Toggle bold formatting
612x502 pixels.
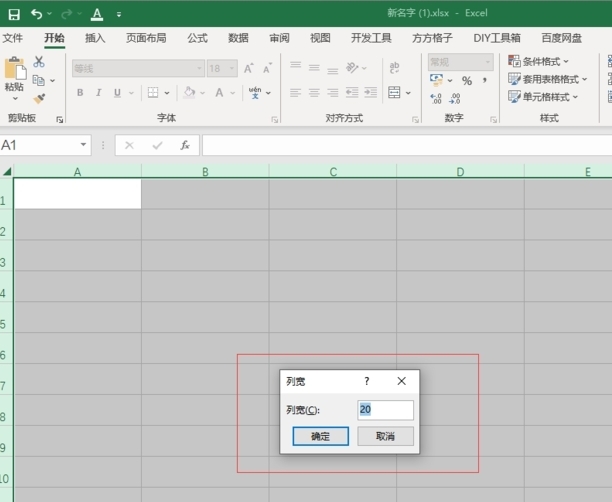(x=80, y=93)
